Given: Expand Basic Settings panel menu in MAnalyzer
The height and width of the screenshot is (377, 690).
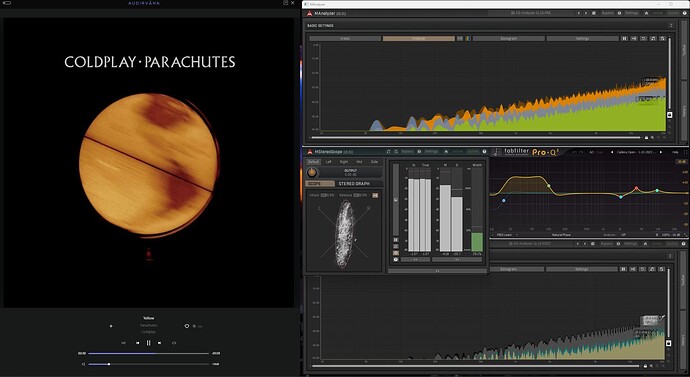Looking at the screenshot, I should pyautogui.click(x=671, y=26).
